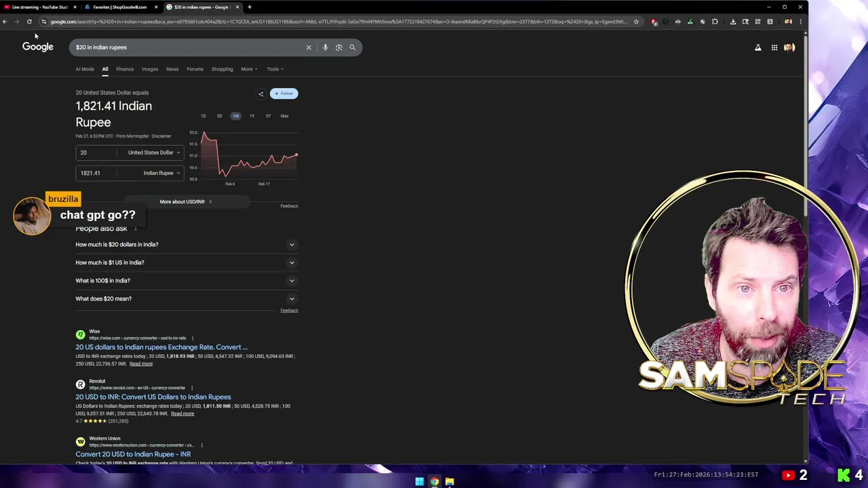Image resolution: width=868 pixels, height=488 pixels.
Task: Open more options for Revolut result
Action: (192, 388)
